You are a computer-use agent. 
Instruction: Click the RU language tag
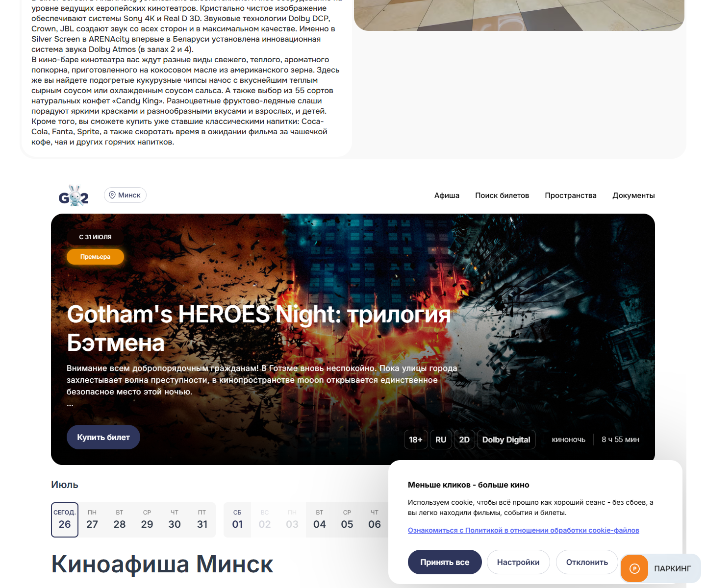click(441, 440)
